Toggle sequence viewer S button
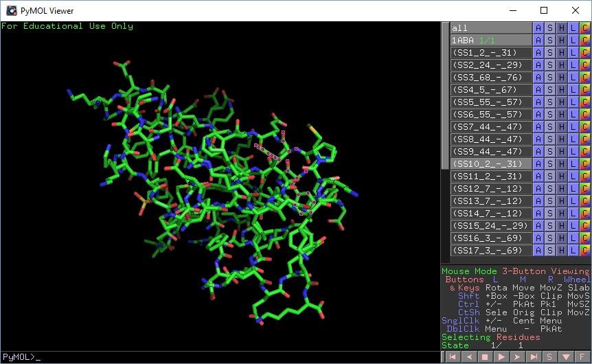592x364 pixels. tap(549, 357)
